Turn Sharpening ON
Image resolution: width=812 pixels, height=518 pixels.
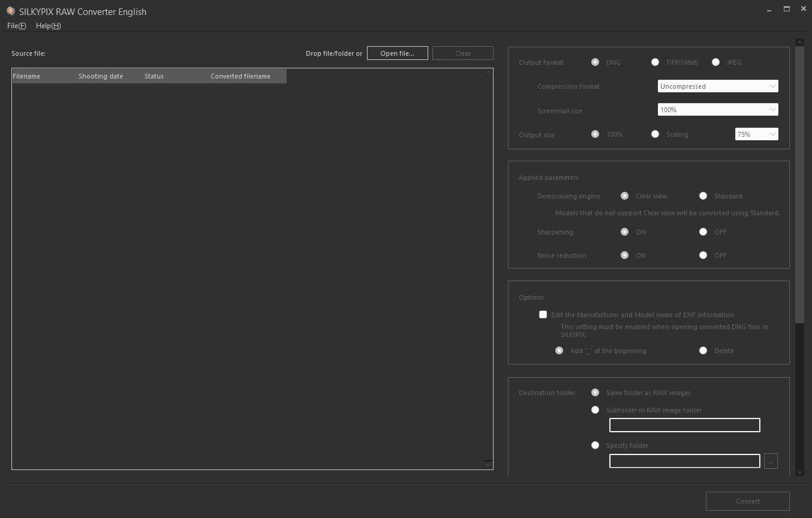[624, 232]
